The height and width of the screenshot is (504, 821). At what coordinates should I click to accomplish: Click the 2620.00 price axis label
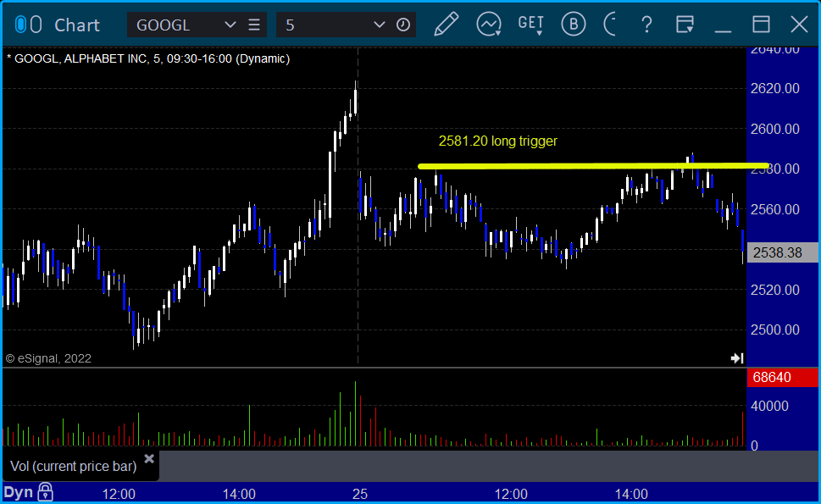[775, 88]
